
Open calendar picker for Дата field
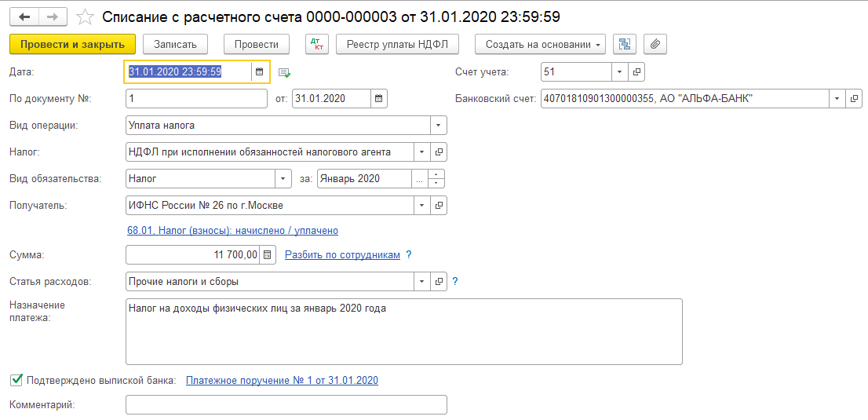[260, 71]
